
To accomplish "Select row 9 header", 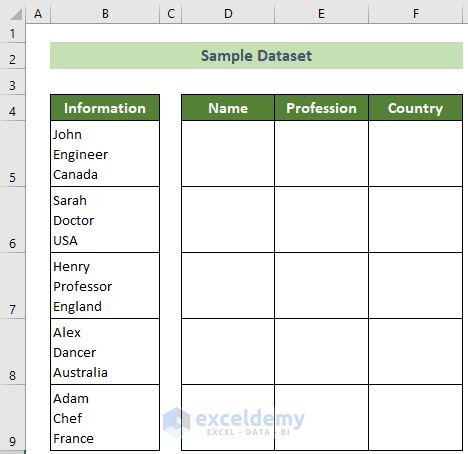I will click(x=12, y=418).
